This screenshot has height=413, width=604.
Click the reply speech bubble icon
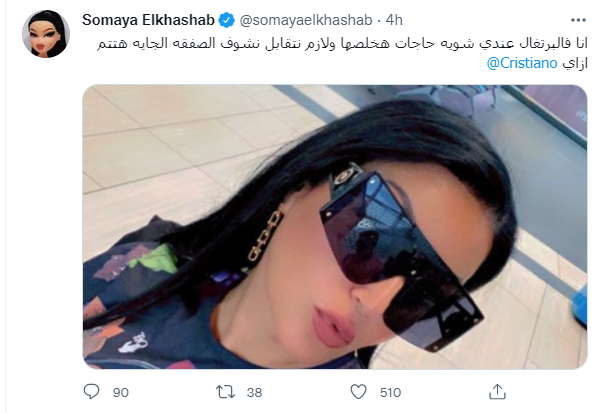coord(91,392)
